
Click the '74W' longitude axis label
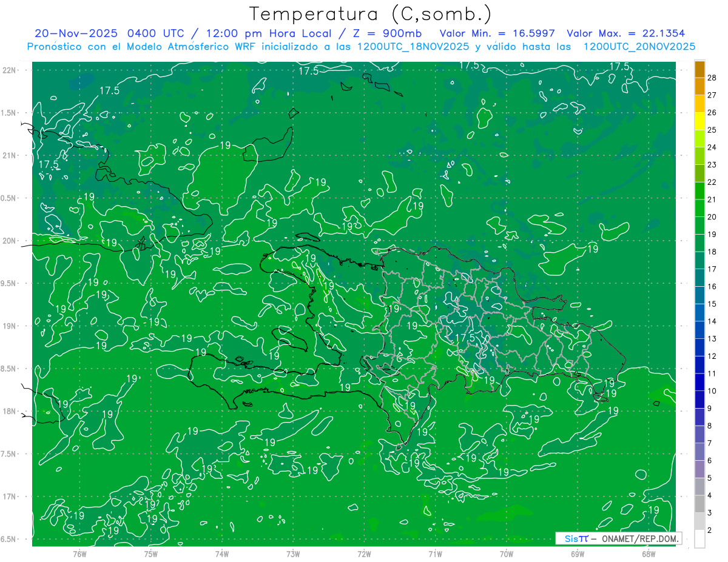coord(222,554)
